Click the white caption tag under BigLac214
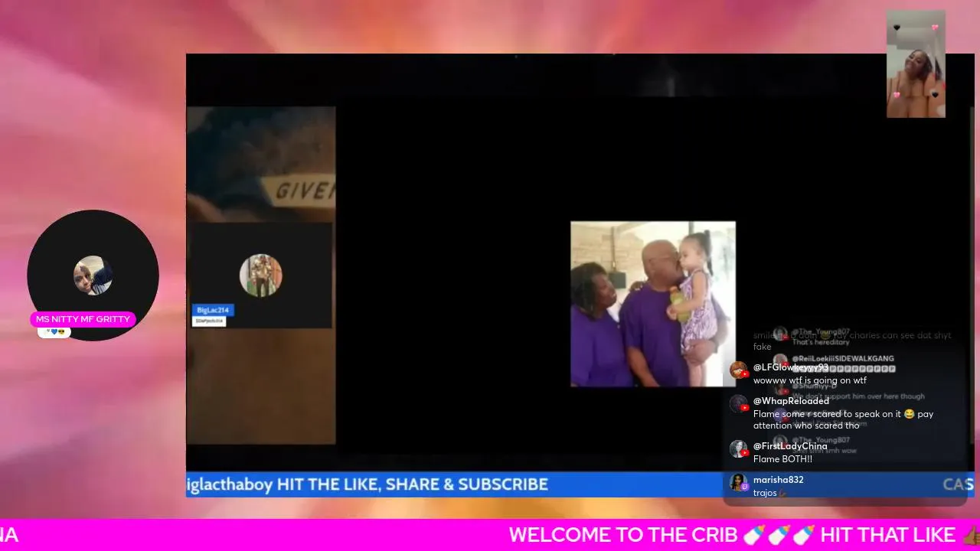980x551 pixels. pyautogui.click(x=209, y=321)
